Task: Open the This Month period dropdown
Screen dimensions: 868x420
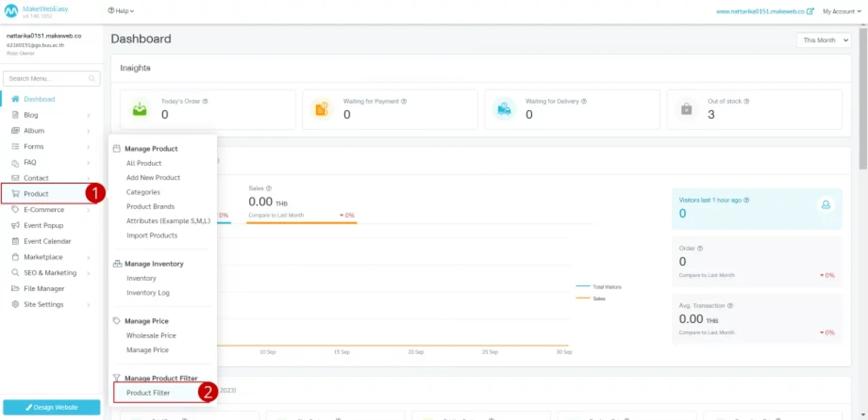Action: point(824,40)
